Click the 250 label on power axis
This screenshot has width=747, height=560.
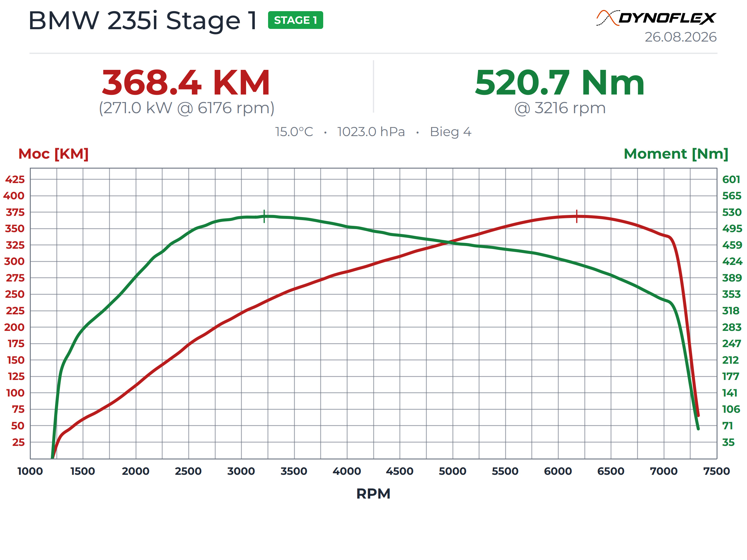(15, 294)
